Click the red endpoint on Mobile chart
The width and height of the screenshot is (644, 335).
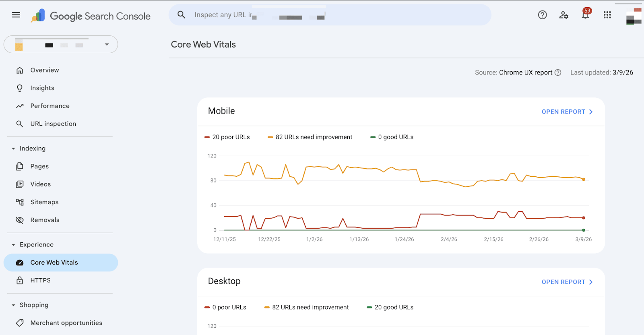point(584,218)
